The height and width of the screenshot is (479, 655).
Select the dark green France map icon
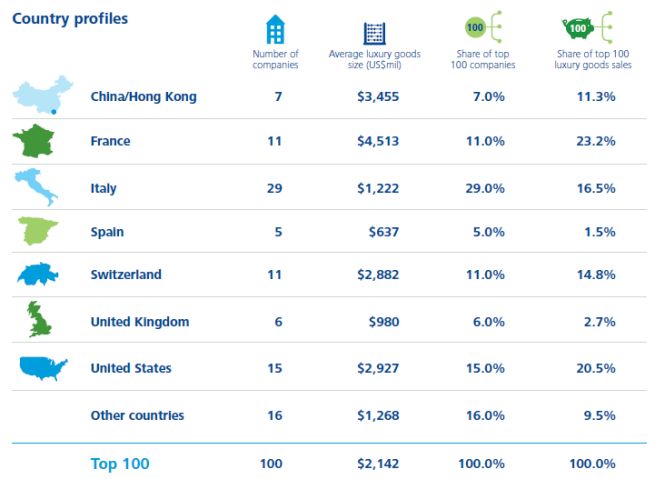coord(39,141)
